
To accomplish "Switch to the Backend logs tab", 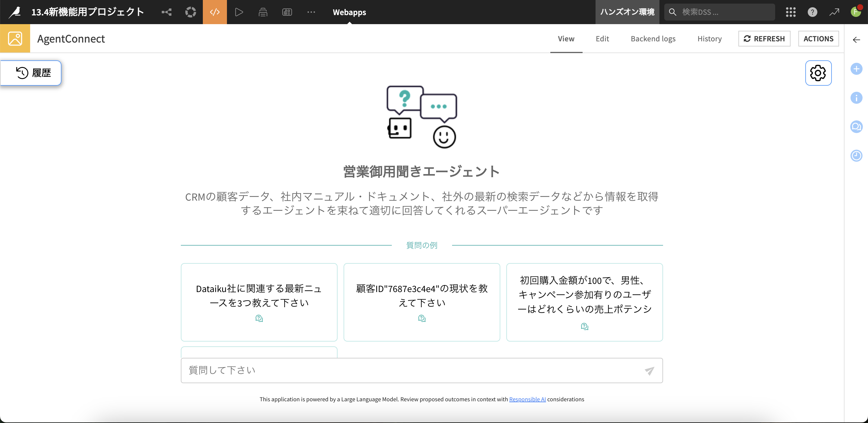I will pos(653,39).
